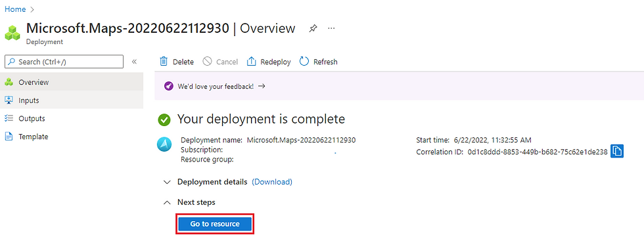Click the Go to resource button
The image size is (644, 241).
click(215, 224)
